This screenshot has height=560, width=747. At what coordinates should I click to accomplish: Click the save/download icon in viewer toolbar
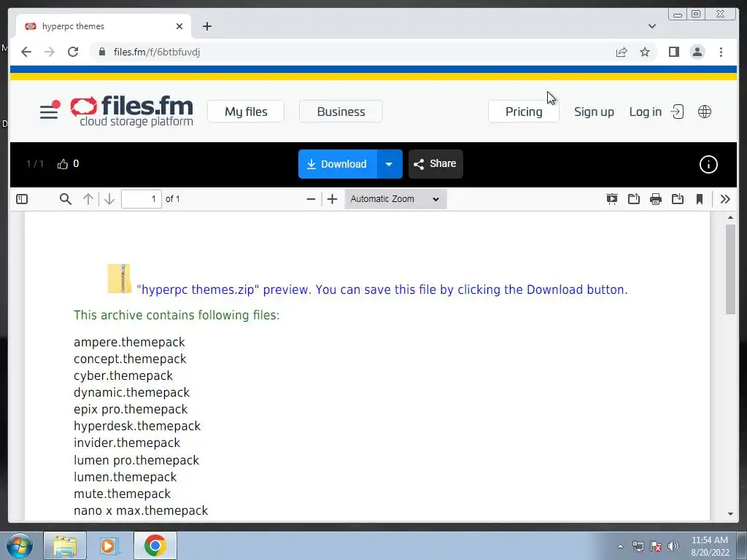point(678,199)
